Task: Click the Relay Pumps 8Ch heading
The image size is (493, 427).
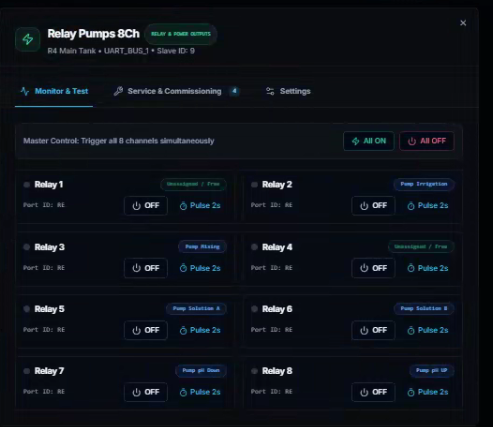Action: (x=93, y=34)
